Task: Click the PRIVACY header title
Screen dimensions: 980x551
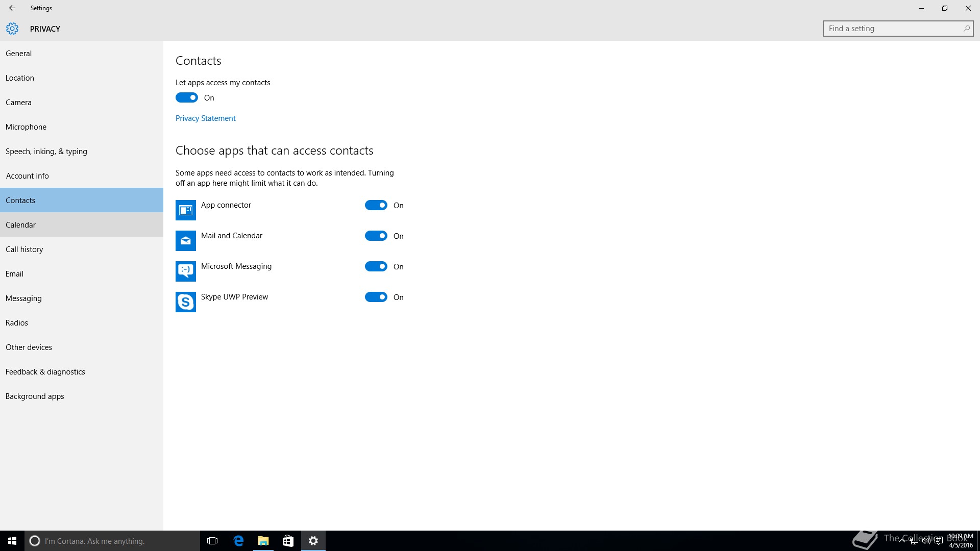Action: [x=45, y=29]
